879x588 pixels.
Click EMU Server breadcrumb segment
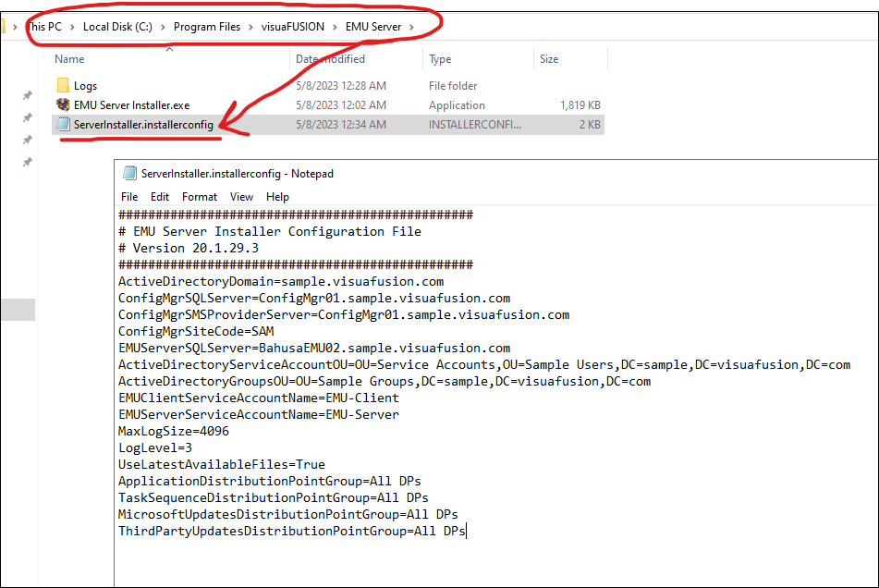pos(372,27)
